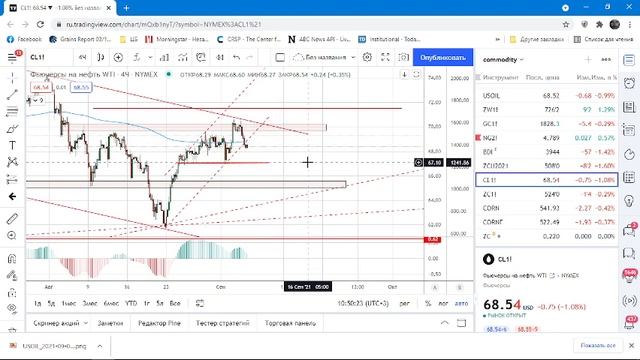Open the alerts clock icon in right sidebar
The image size is (640, 360).
pos(629,83)
